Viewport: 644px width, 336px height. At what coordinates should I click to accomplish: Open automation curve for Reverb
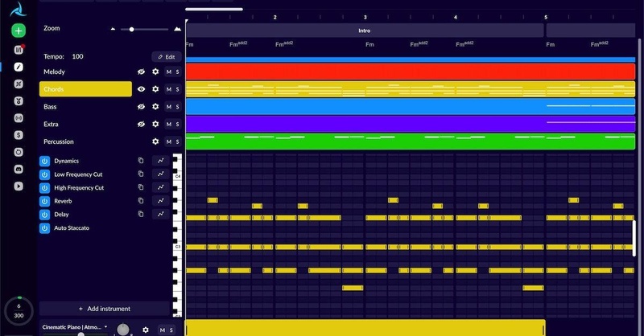[161, 201]
